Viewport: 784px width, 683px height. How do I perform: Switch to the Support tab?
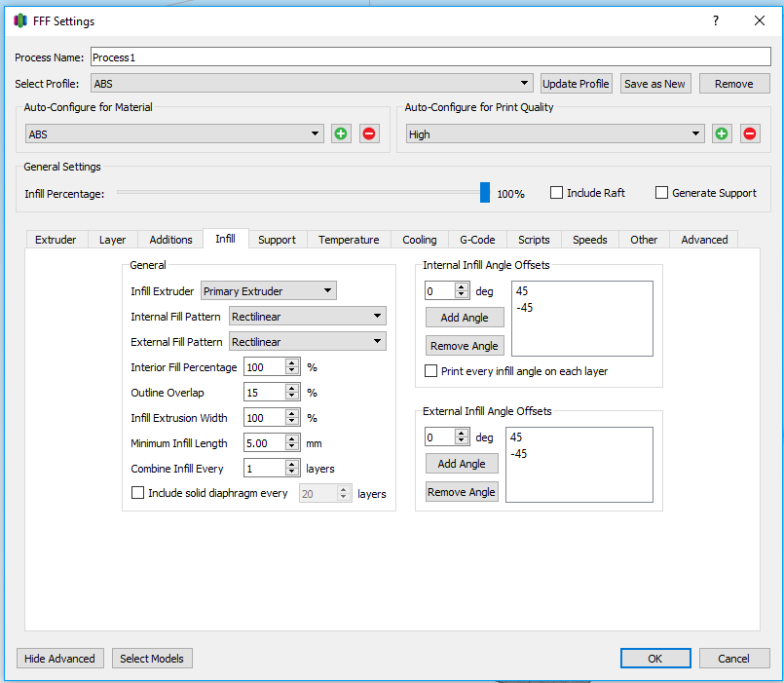(277, 240)
